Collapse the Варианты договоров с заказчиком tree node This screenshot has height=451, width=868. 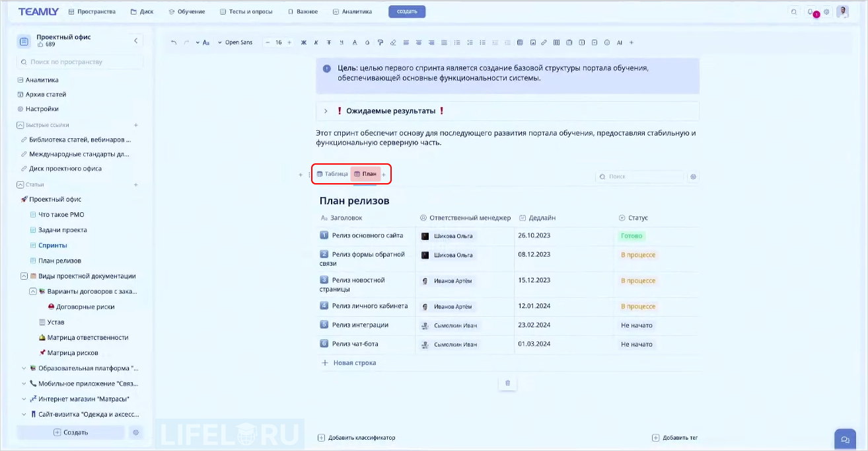[x=32, y=291]
